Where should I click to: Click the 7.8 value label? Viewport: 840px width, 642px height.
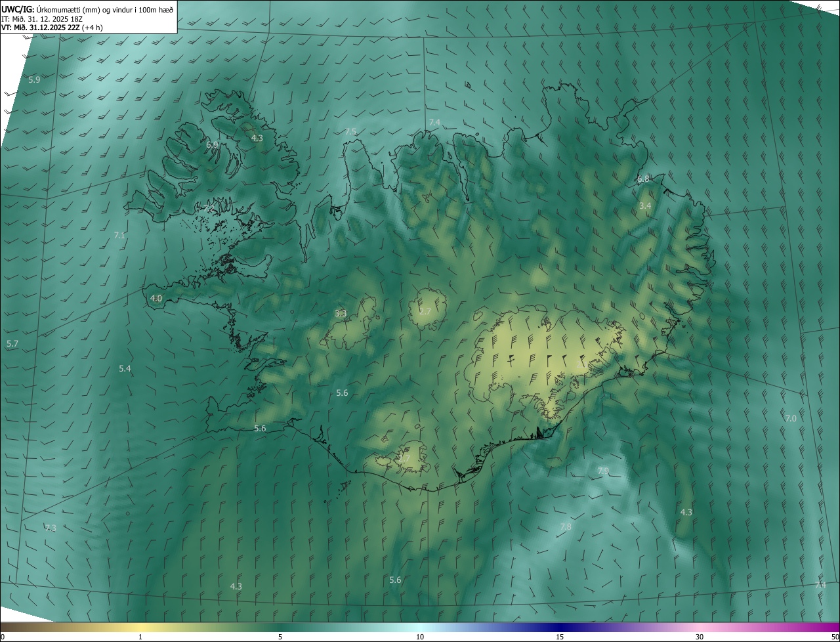coord(566,527)
